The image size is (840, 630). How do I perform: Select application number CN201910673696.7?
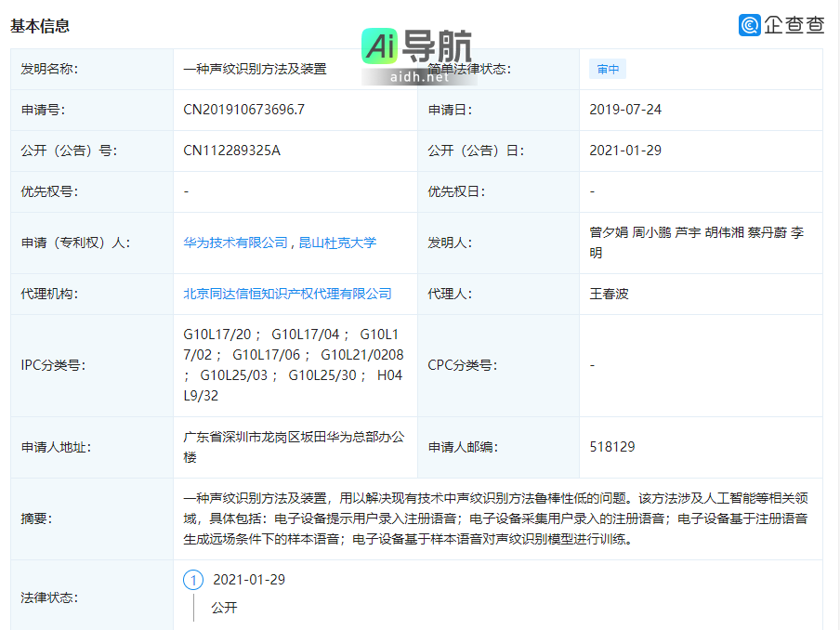(243, 110)
